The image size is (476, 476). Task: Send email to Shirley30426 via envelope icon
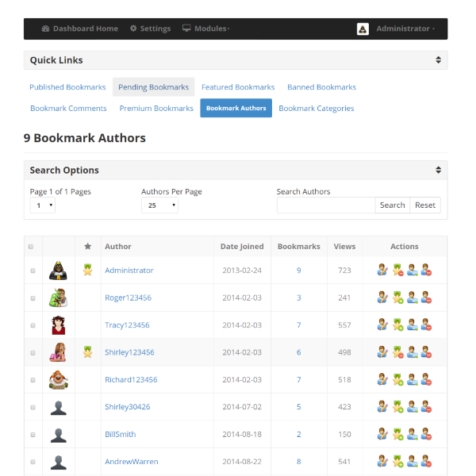(412, 406)
